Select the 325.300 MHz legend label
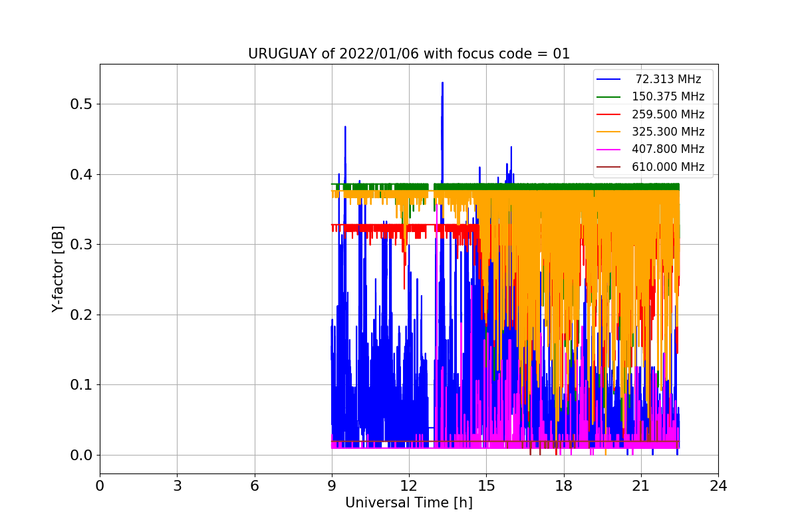This screenshot has height=532, width=798. (x=668, y=132)
